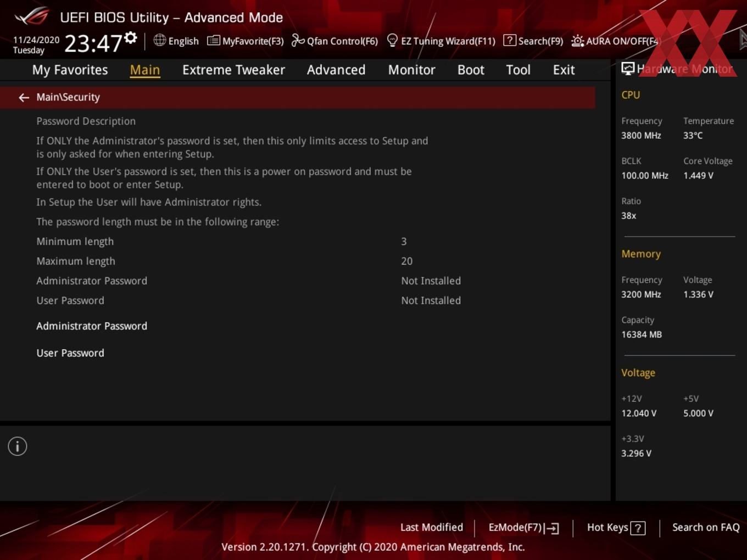
Task: Click the version copyright text
Action: [x=373, y=547]
